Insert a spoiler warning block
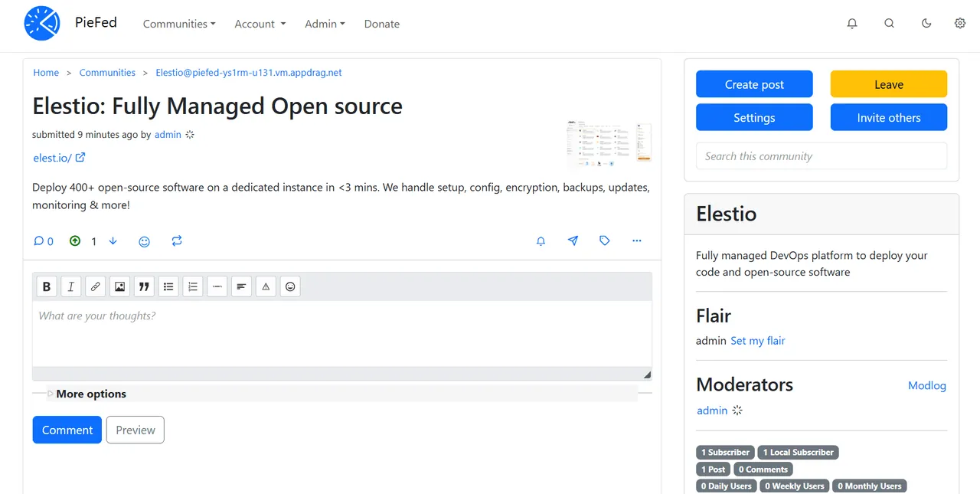The image size is (980, 494). (266, 286)
